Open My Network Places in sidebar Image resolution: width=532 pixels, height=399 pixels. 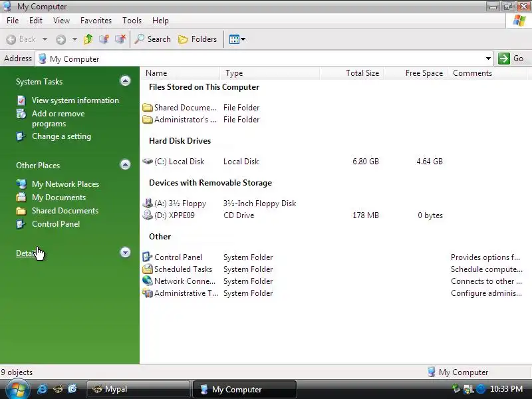65,184
